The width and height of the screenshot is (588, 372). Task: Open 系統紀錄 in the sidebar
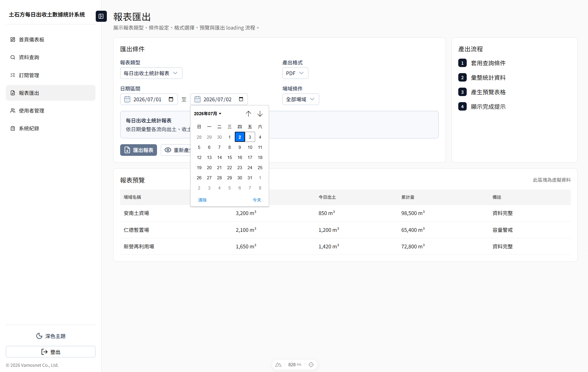(50, 128)
